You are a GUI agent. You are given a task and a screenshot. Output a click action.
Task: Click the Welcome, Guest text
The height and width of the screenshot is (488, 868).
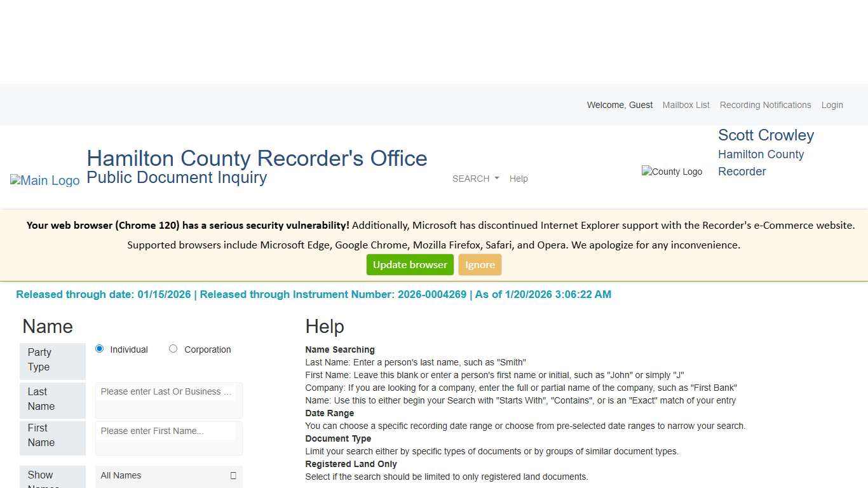(x=620, y=105)
